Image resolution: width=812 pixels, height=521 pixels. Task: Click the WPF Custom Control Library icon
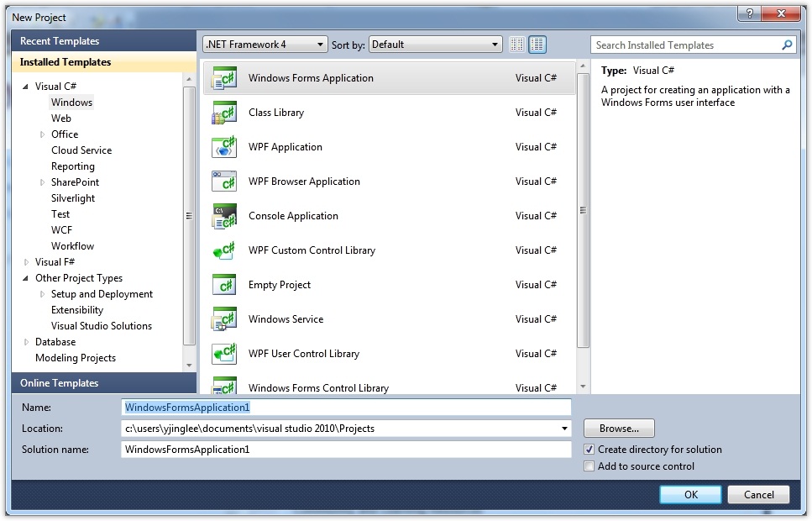tap(224, 250)
